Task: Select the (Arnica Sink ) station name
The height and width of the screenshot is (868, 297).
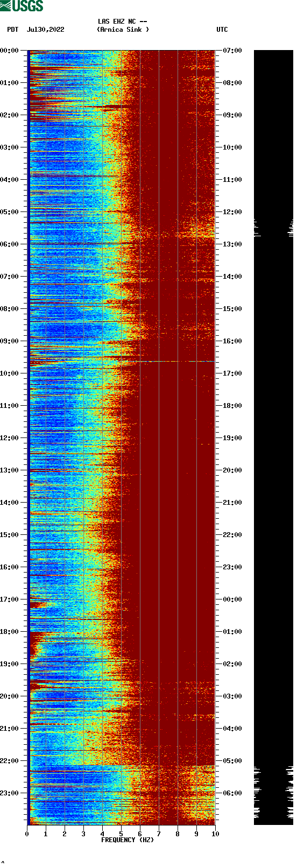Action: click(x=123, y=30)
